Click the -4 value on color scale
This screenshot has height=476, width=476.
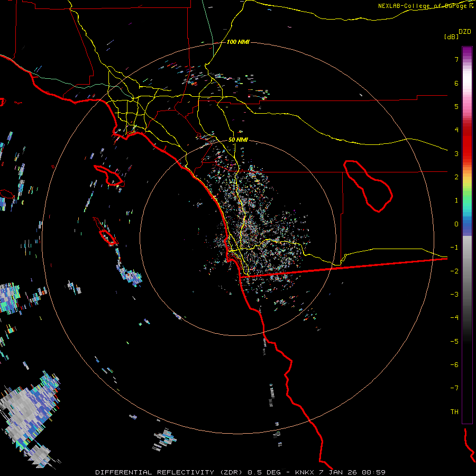(x=454, y=318)
